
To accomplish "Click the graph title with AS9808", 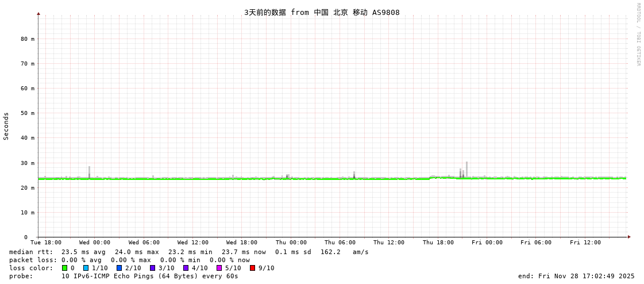I will click(x=322, y=13).
